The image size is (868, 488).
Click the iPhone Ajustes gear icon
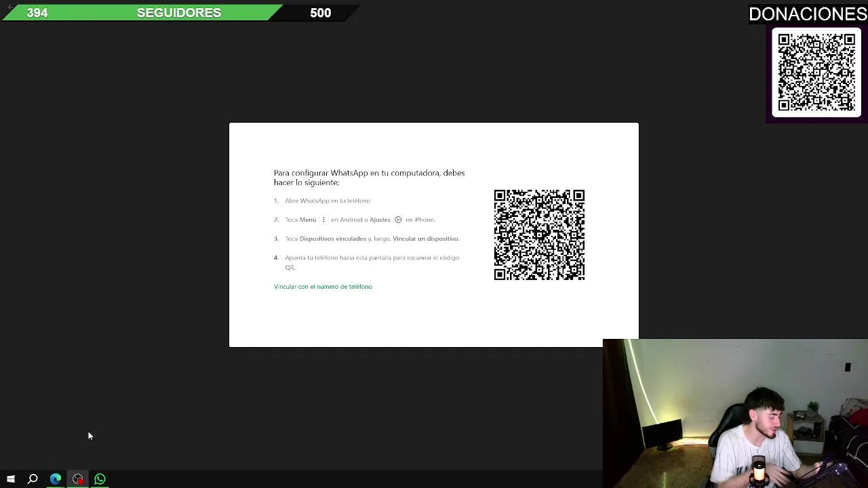point(398,220)
